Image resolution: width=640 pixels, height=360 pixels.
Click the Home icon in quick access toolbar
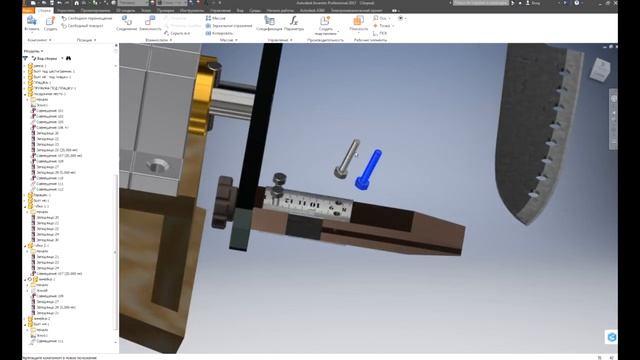click(76, 3)
